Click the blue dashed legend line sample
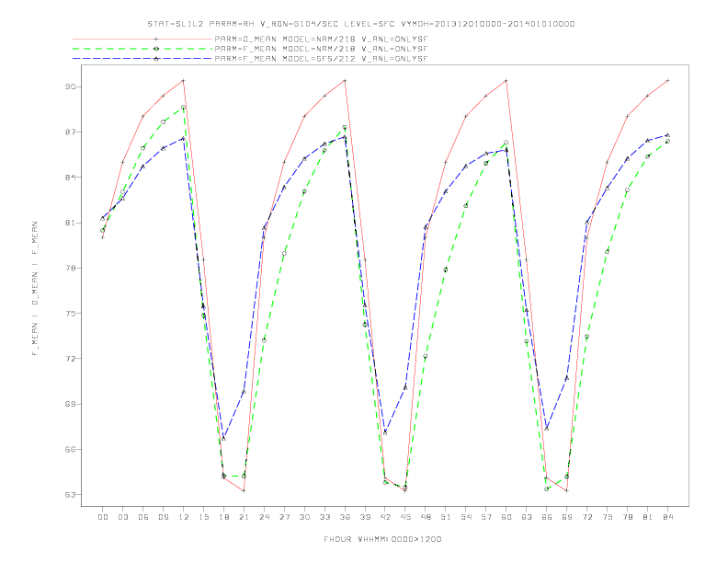Viewport: 728px width, 563px height. 142,59
